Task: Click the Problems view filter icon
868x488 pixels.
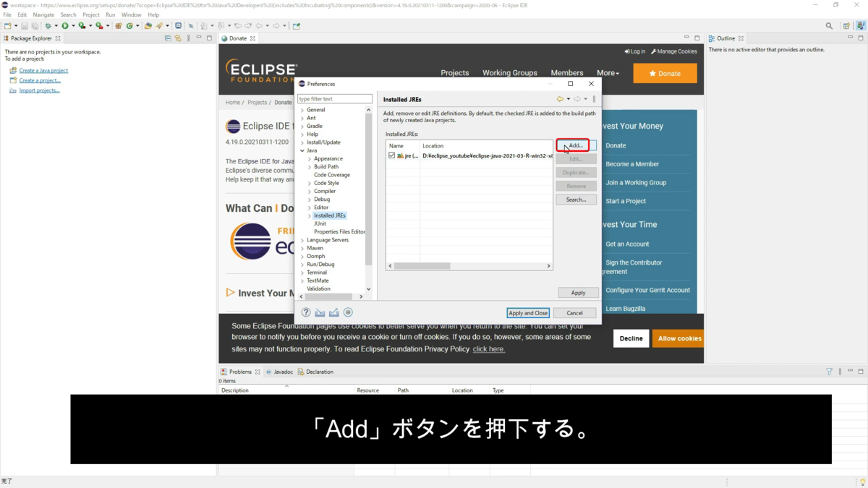Action: (829, 372)
